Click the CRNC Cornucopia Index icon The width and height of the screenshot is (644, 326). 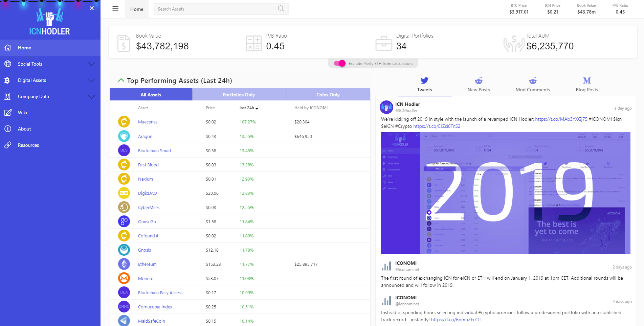[x=124, y=306]
